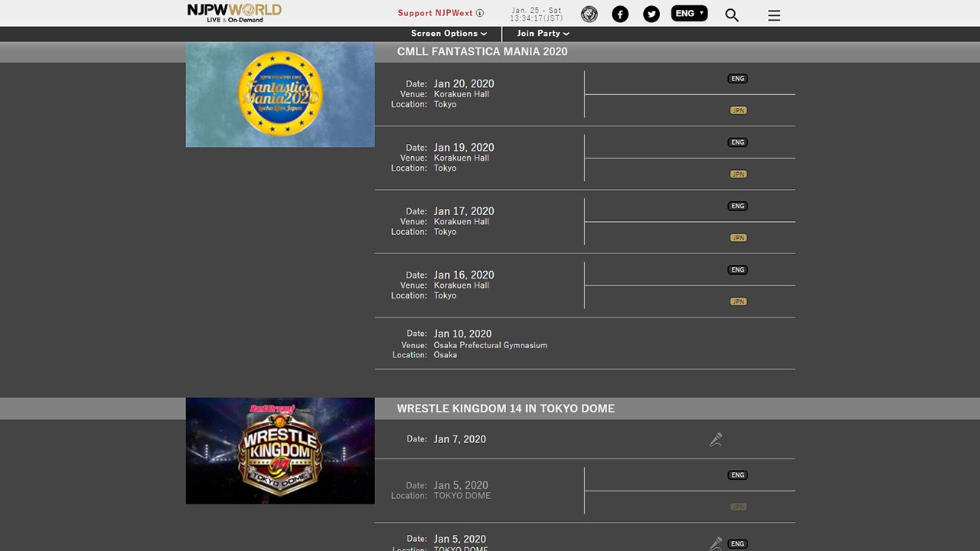Open the ENG language dropdown
Screen dimensions: 980x551
point(689,13)
